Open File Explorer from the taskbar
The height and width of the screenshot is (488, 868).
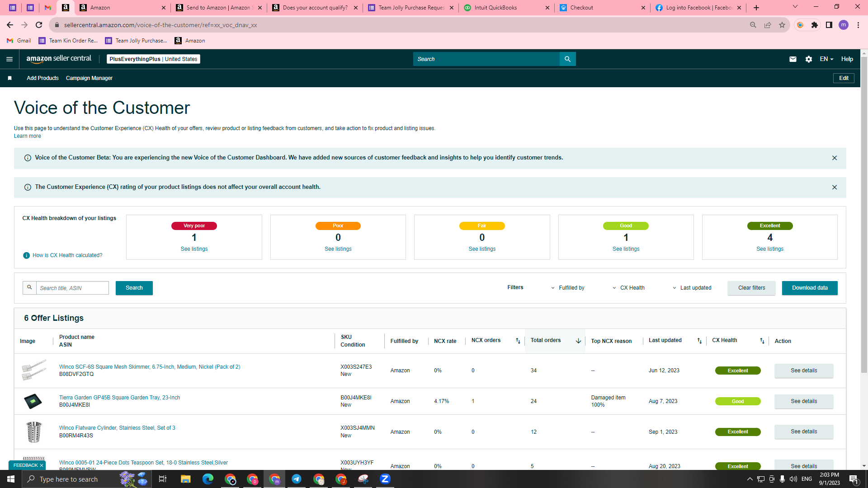point(185,479)
